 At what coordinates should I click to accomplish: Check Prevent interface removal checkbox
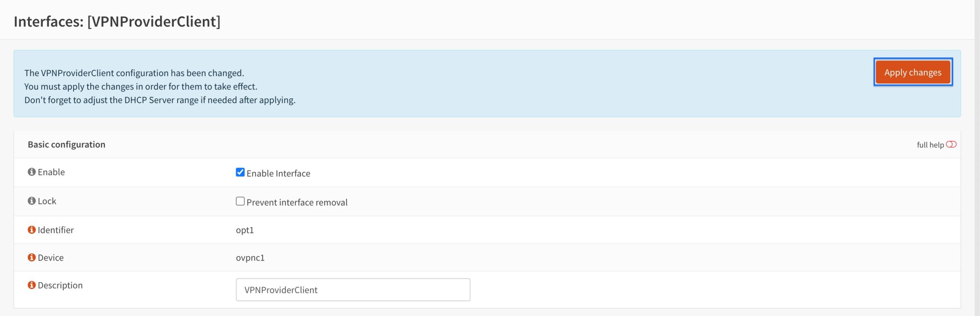tap(240, 201)
